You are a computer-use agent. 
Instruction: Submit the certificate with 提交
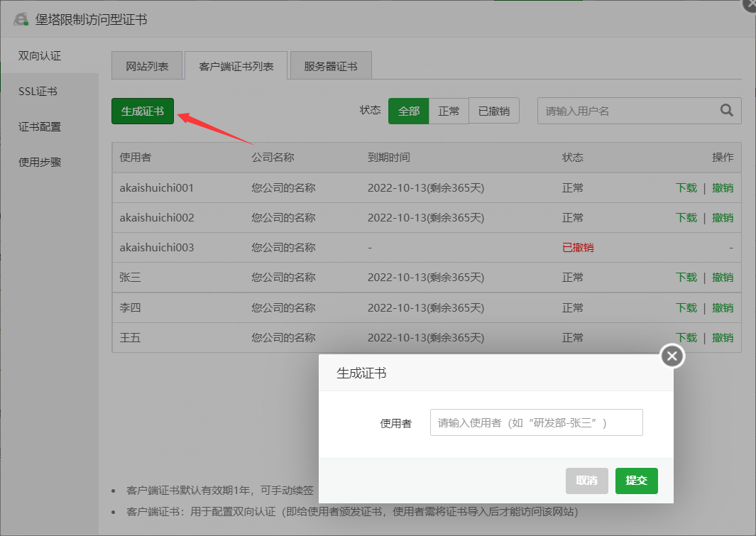(x=636, y=481)
